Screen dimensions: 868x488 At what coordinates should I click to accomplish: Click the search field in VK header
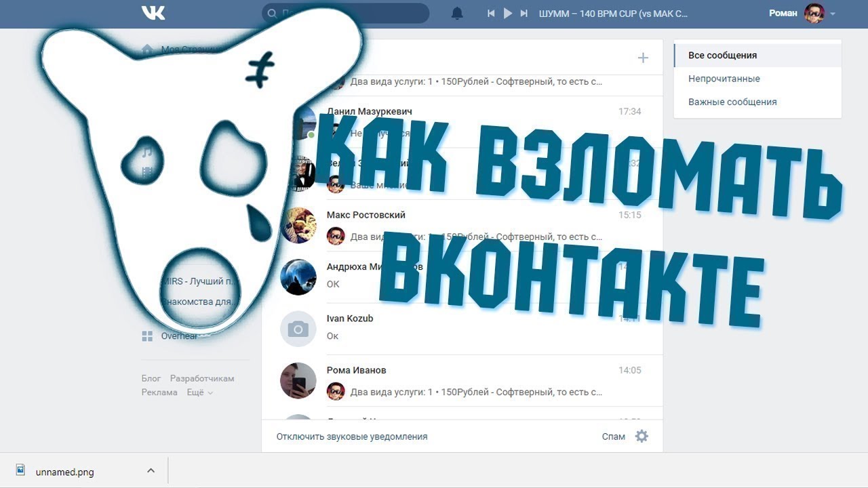coord(346,13)
